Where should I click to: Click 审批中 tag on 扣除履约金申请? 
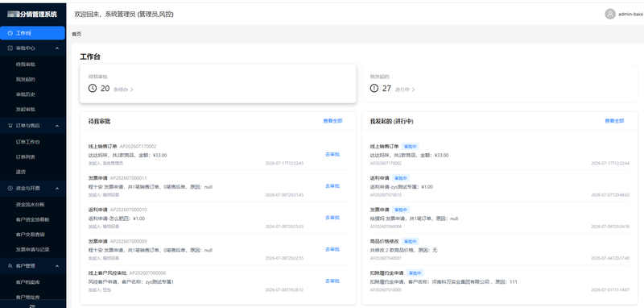click(415, 273)
